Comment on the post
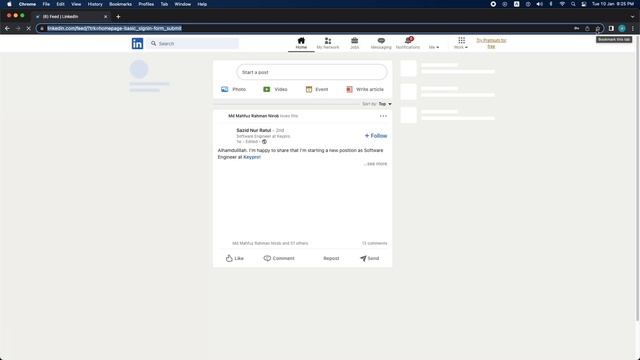 coord(279,258)
